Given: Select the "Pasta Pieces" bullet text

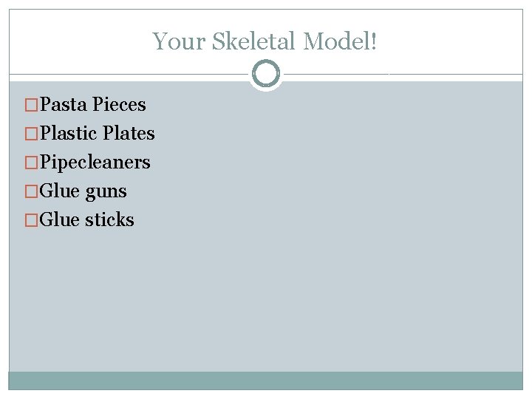Looking at the screenshot, I should (x=93, y=105).
